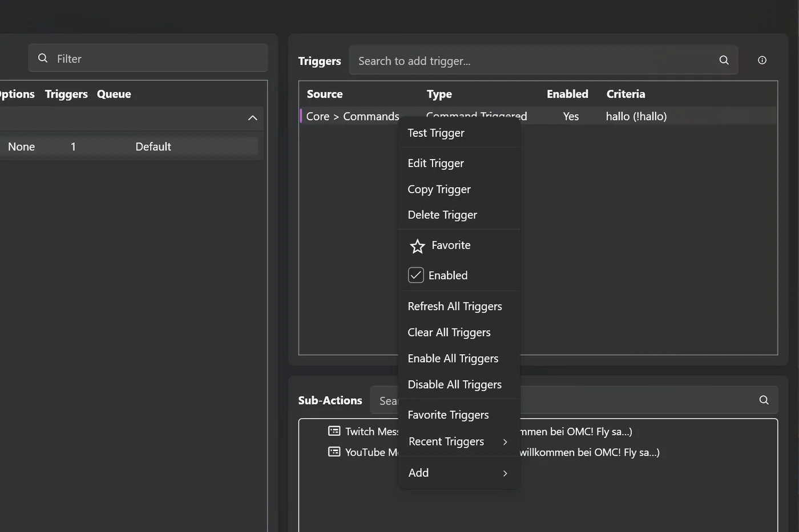Sort by the Criteria column header
This screenshot has height=532, width=799.
pyautogui.click(x=626, y=94)
